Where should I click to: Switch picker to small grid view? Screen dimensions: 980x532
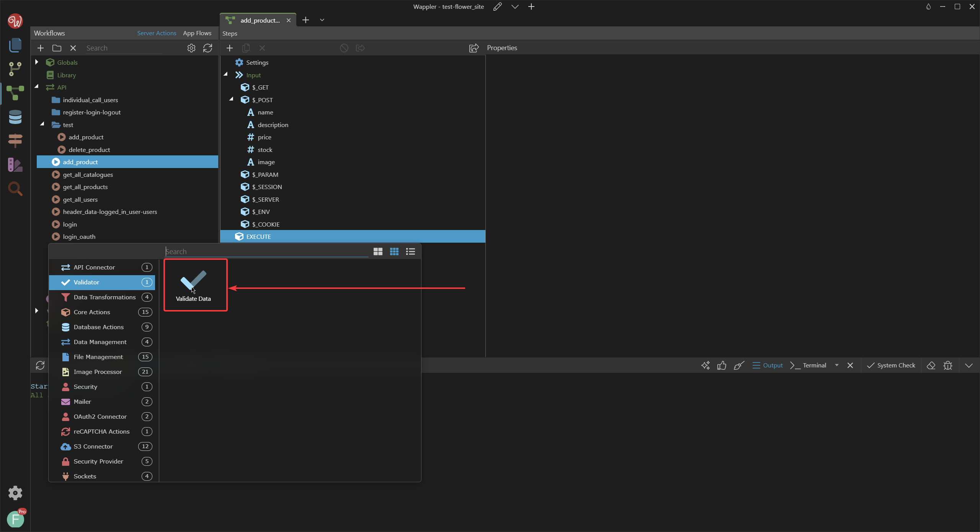(x=394, y=251)
